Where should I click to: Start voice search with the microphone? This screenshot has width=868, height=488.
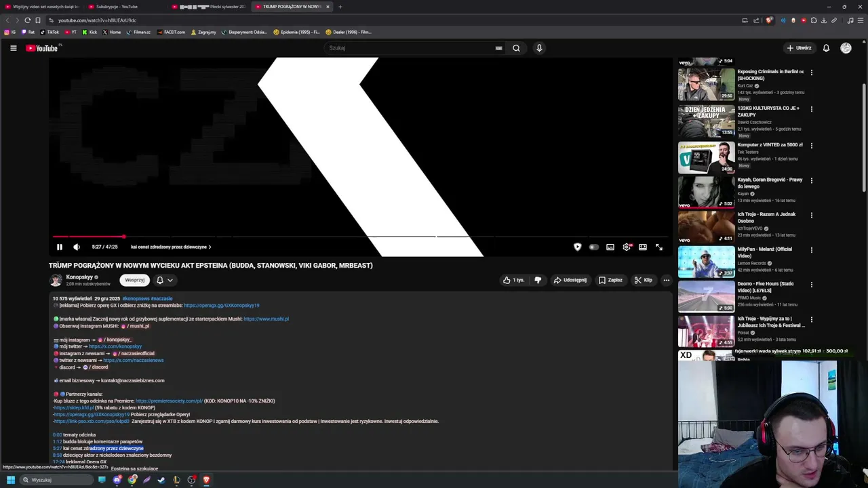[x=539, y=48]
